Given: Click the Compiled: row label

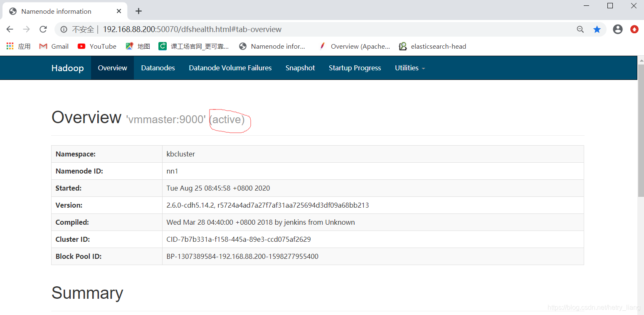Looking at the screenshot, I should [x=72, y=222].
